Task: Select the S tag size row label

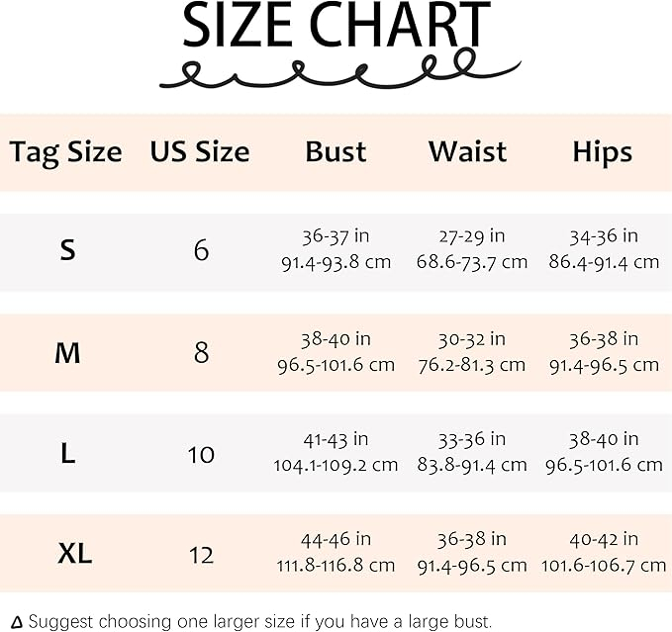Action: 66,250
